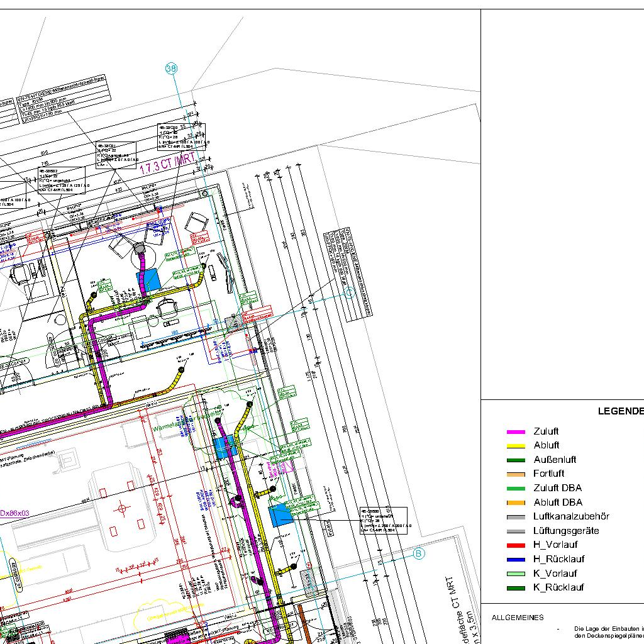The width and height of the screenshot is (644, 644).
Task: Select the purple Dx86x03 label
Action: pos(14,513)
